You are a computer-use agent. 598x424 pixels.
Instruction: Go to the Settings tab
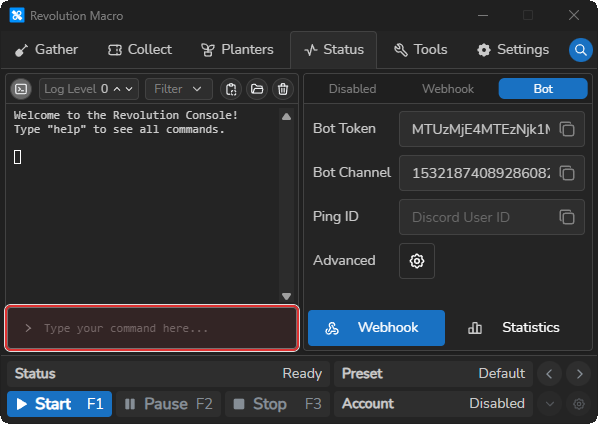tap(513, 50)
